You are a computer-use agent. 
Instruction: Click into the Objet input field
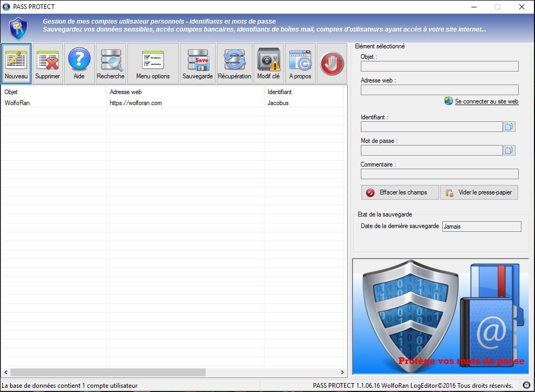point(439,66)
